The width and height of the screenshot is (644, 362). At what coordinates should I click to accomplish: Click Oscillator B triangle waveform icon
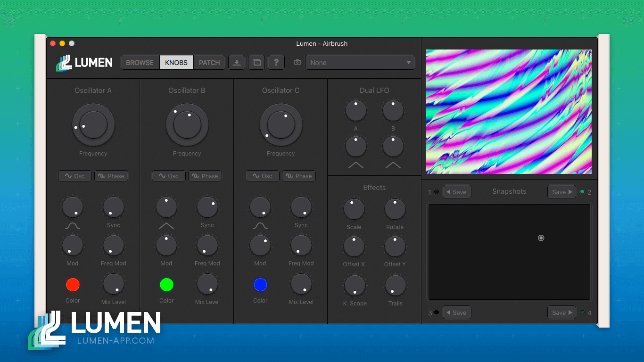tap(166, 226)
